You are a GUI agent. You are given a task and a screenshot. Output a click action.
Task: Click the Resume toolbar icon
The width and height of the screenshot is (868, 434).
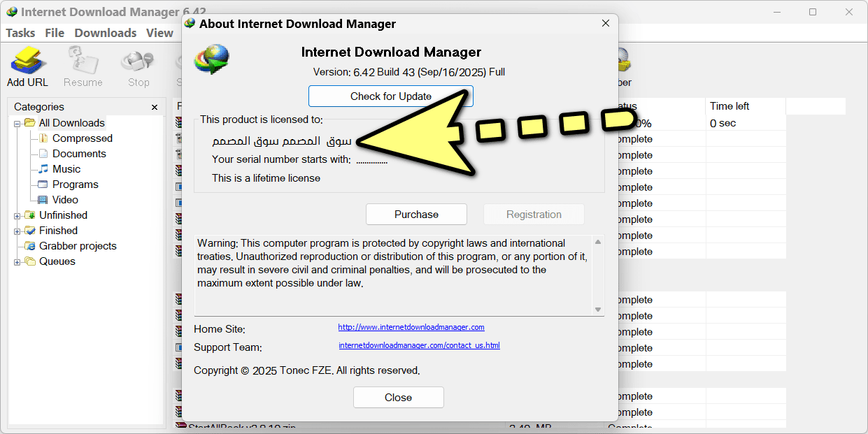[83, 63]
